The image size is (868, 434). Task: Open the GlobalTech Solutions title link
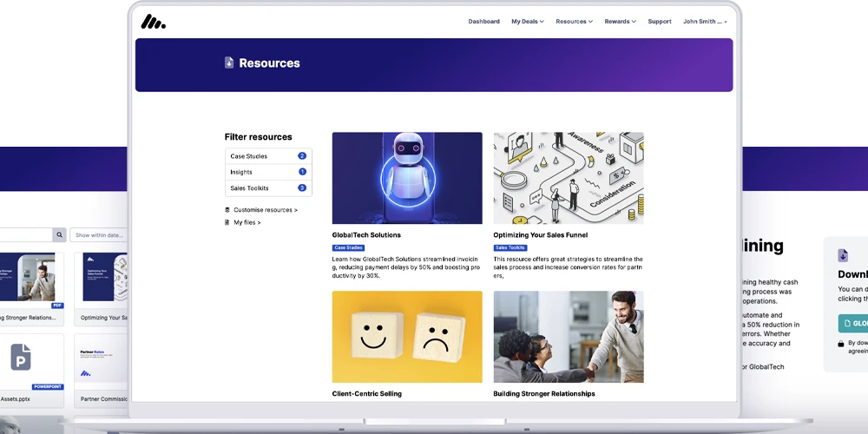[x=366, y=235]
